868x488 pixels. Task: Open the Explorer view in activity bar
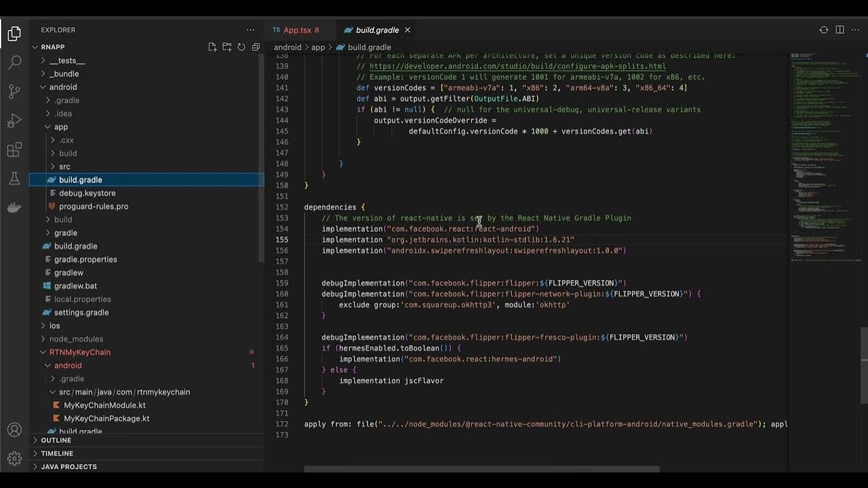coord(14,33)
